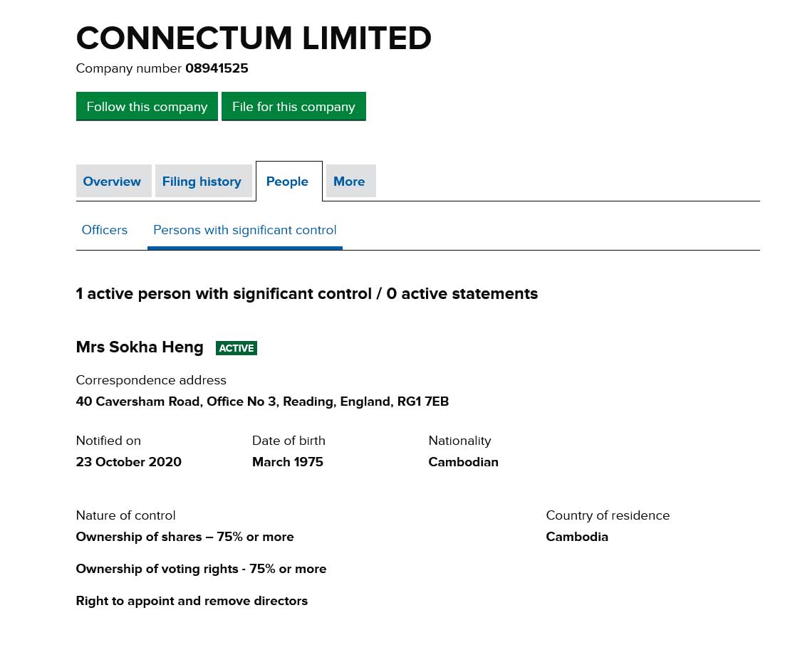Screen dimensions: 790x672
Task: Select the correspondence address in Reading
Action: [x=262, y=401]
